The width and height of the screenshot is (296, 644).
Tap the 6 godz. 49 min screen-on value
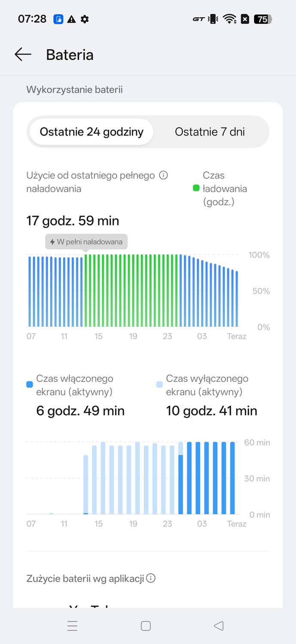tap(80, 411)
